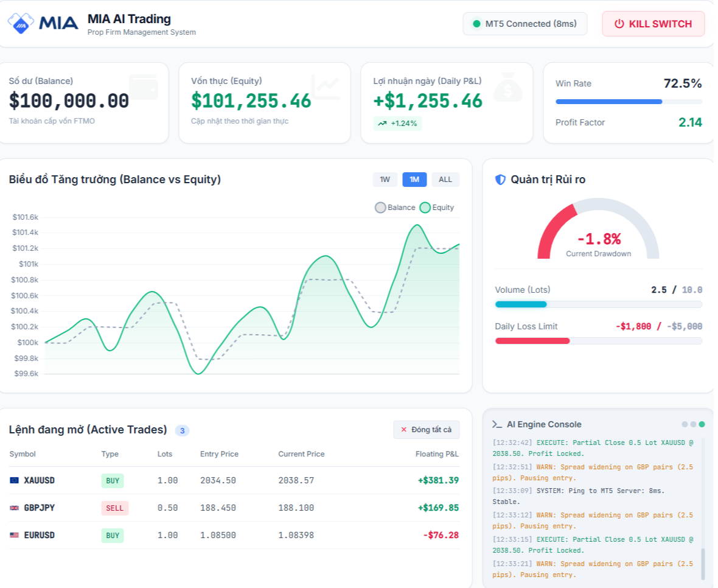718x588 pixels.
Task: Click the money bag icon in Daily P&L card
Action: click(x=508, y=87)
